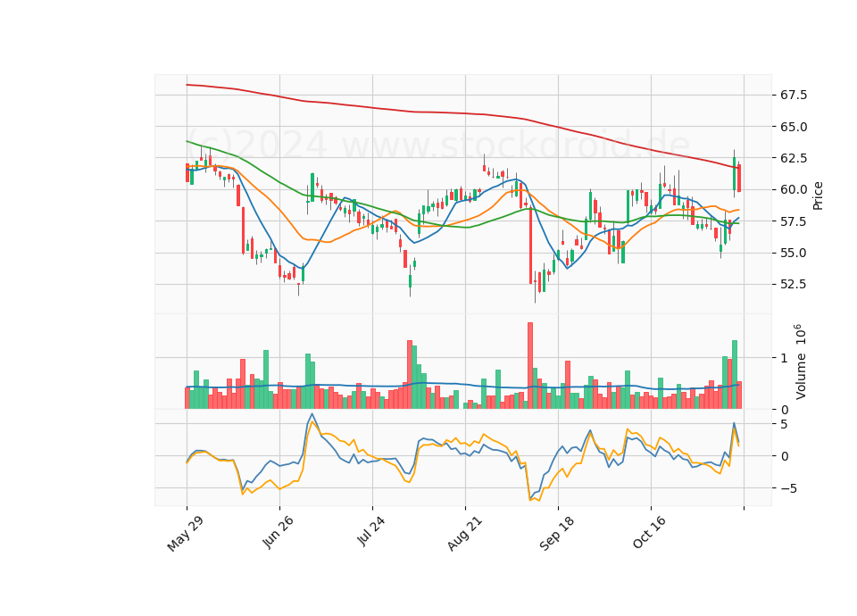This screenshot has width=857, height=616.
Task: Click the 'Jul 24' date label
Action: click(371, 531)
